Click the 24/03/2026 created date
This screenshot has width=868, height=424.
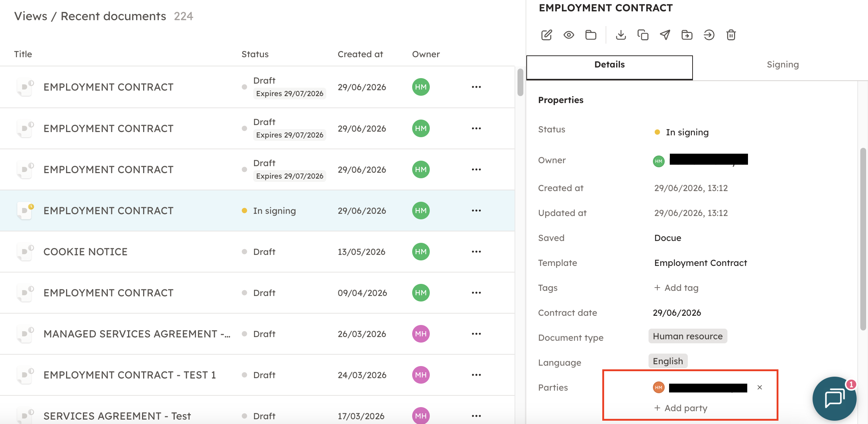pos(362,375)
